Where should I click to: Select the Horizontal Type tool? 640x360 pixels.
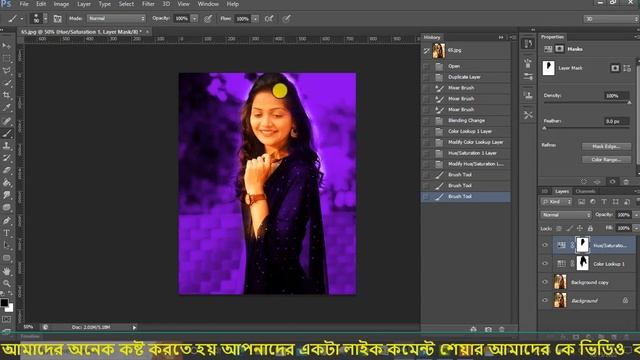point(7,233)
